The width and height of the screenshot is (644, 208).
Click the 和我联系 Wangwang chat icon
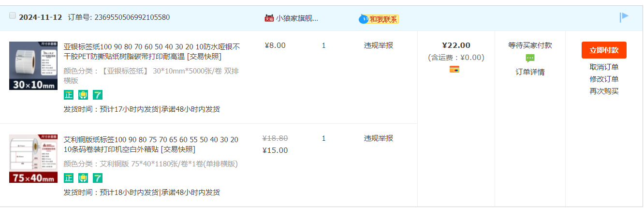(379, 19)
